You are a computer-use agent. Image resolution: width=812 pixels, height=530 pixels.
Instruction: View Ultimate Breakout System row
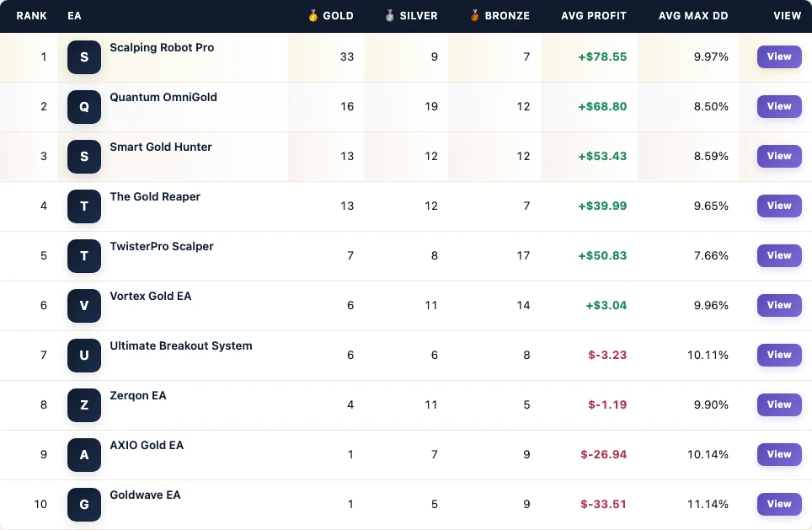[779, 355]
